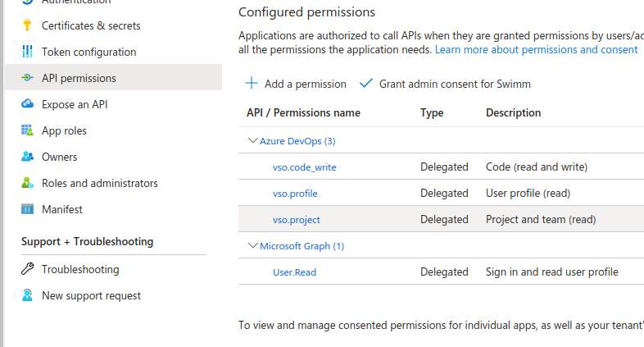This screenshot has height=347, width=644.
Task: Click the Troubleshooting wrench icon
Action: click(x=27, y=269)
